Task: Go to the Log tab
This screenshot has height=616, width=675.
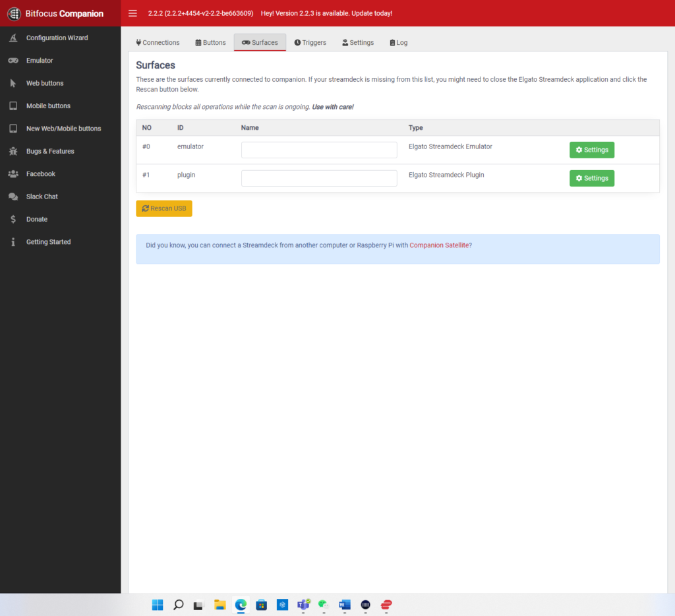Action: tap(398, 43)
